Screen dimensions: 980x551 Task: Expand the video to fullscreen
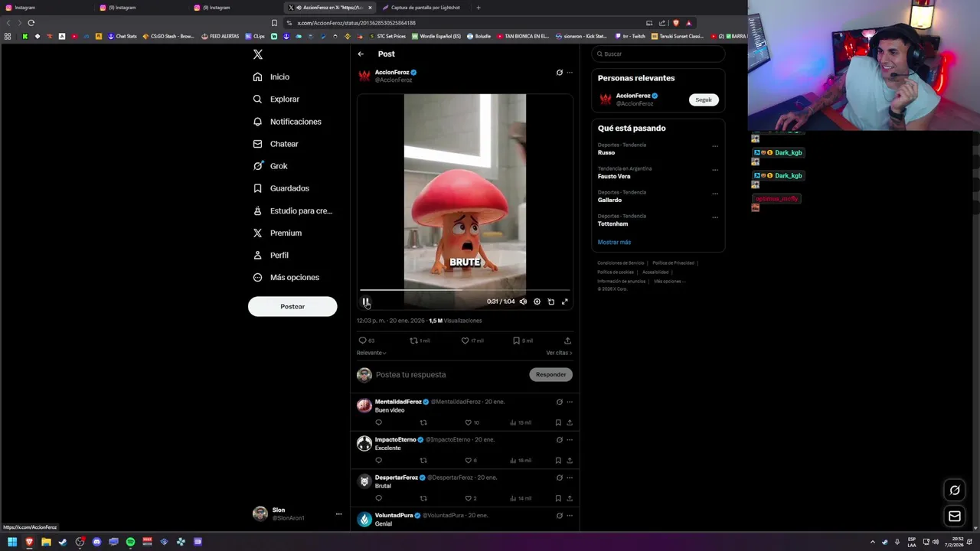click(565, 302)
